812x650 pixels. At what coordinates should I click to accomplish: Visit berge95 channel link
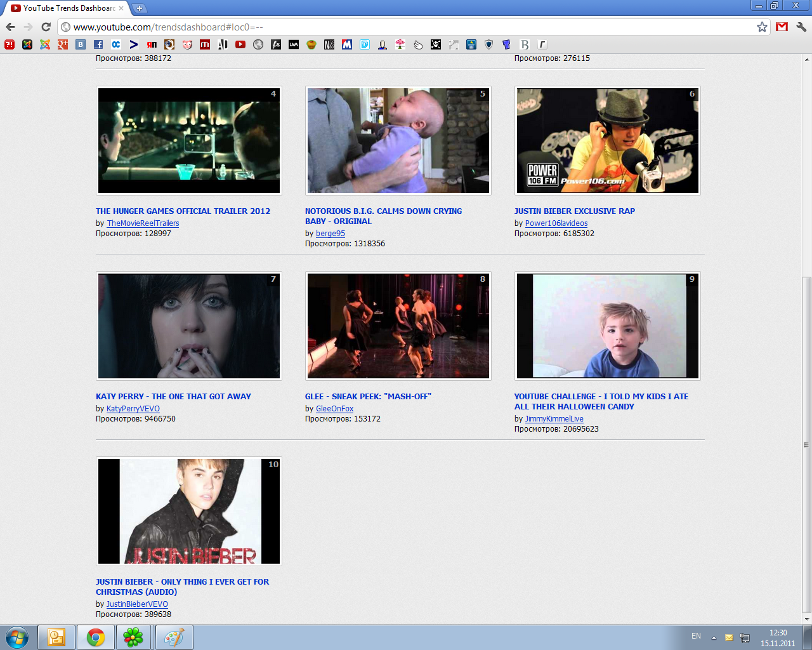point(331,234)
